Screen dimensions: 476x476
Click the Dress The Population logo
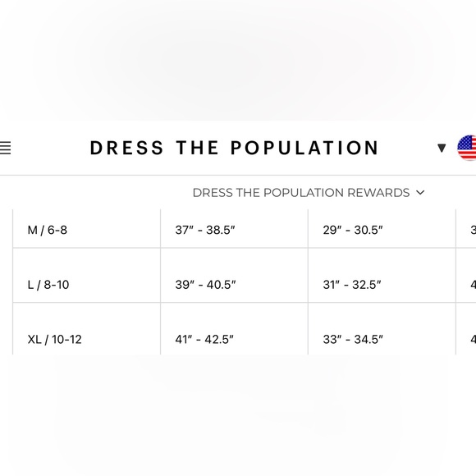pos(234,148)
